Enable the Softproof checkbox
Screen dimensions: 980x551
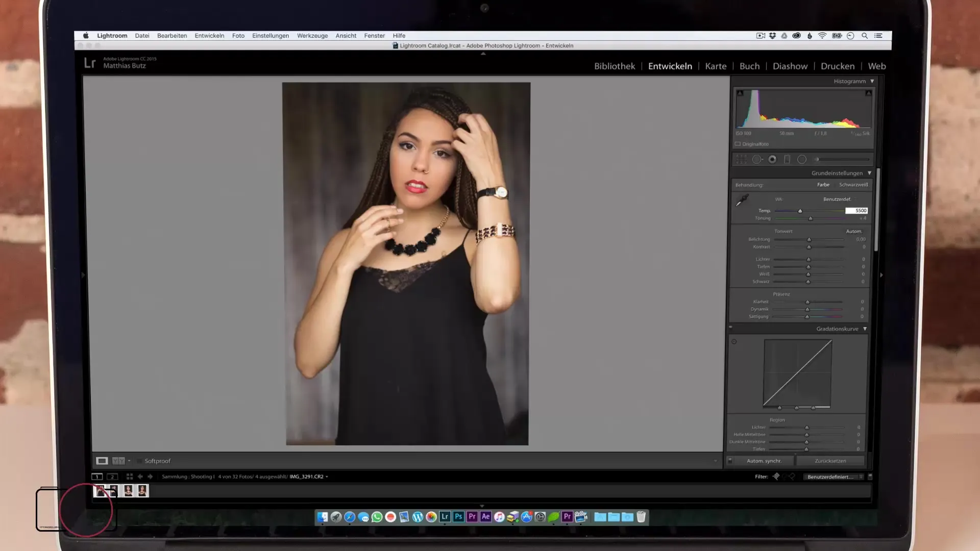point(139,461)
